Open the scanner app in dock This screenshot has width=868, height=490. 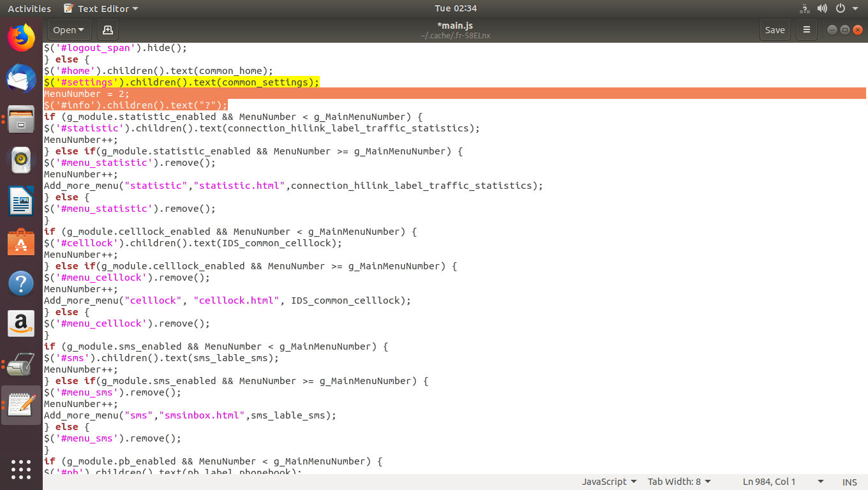point(21,365)
